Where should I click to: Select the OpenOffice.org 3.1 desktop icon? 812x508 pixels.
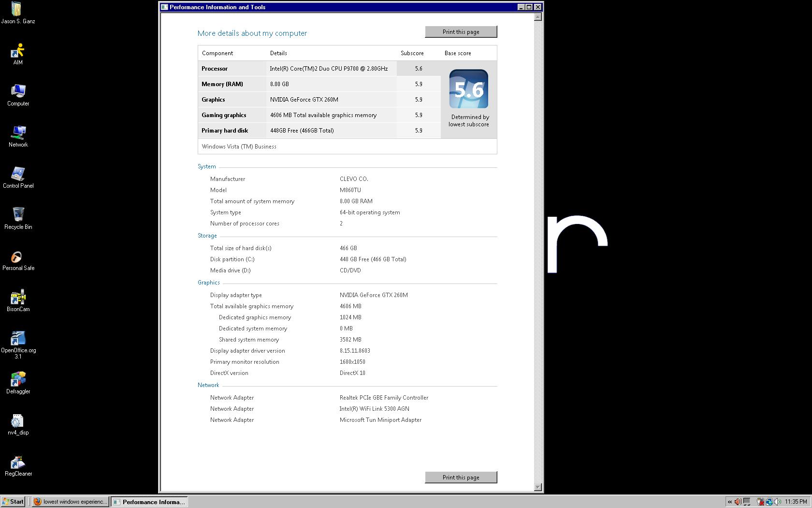pyautogui.click(x=18, y=345)
